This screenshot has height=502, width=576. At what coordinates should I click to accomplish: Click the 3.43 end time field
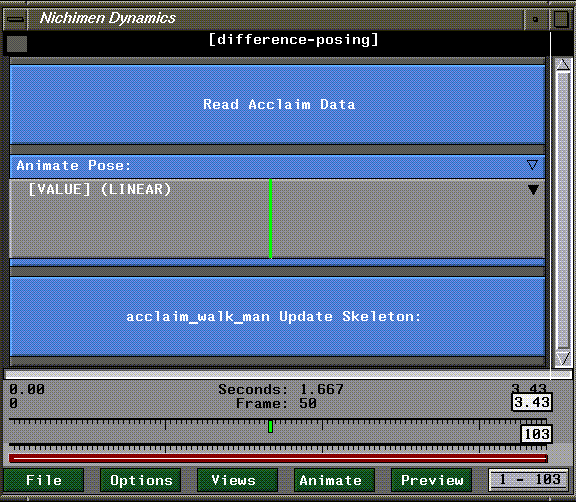coord(532,402)
